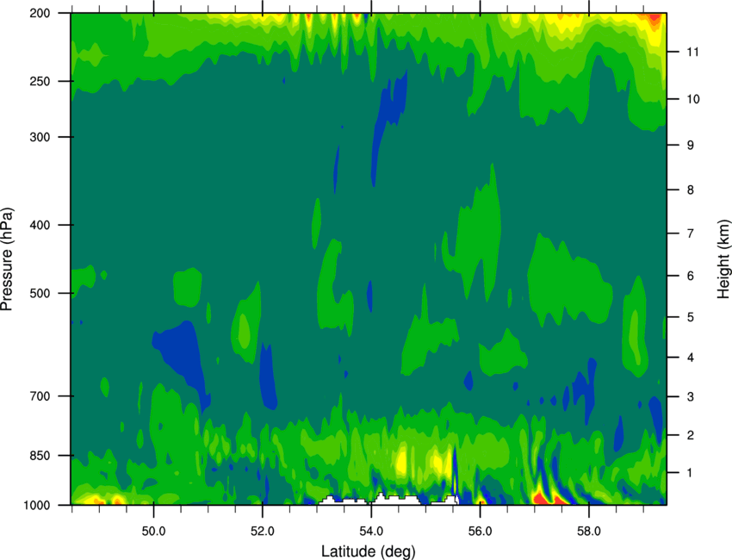
Task: Click the 11 km height label
Action: 693,52
